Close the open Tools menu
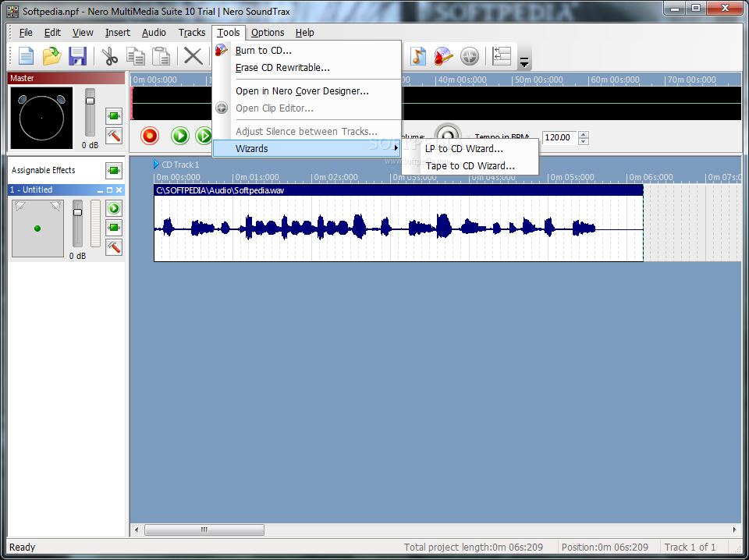 coord(229,33)
